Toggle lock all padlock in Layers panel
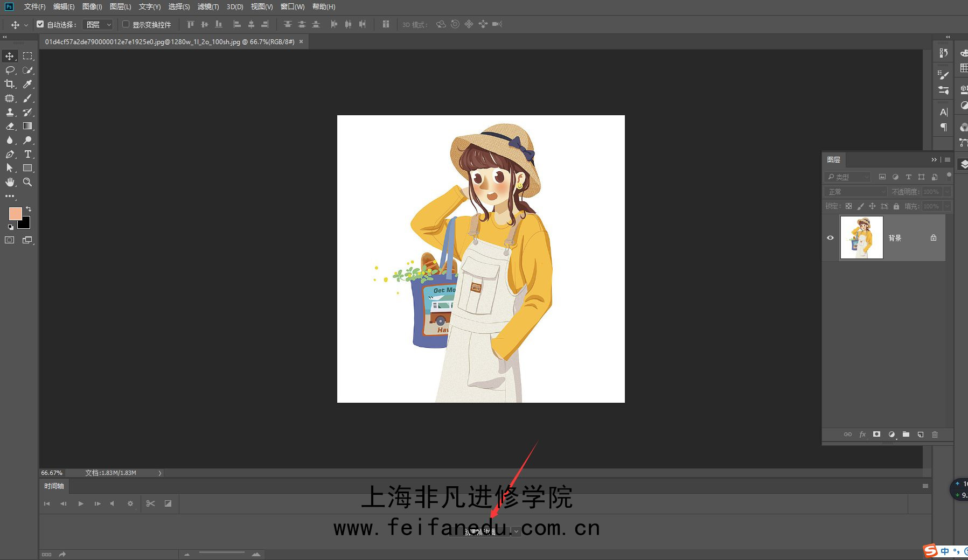This screenshot has height=560, width=968. (x=896, y=206)
